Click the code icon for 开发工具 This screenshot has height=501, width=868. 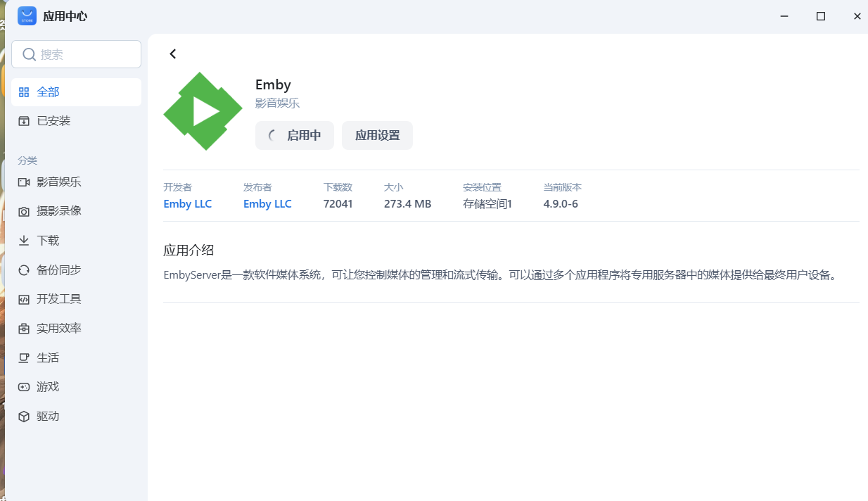(24, 299)
